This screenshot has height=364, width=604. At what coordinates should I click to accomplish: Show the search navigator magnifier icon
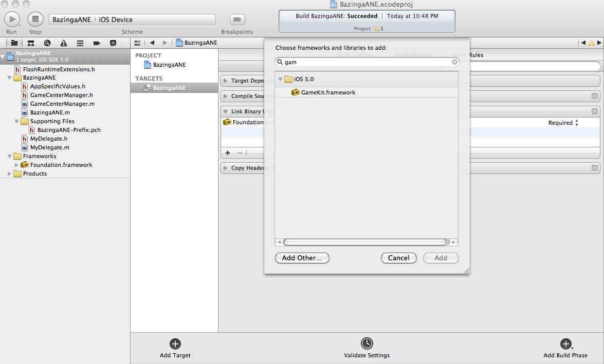click(47, 43)
